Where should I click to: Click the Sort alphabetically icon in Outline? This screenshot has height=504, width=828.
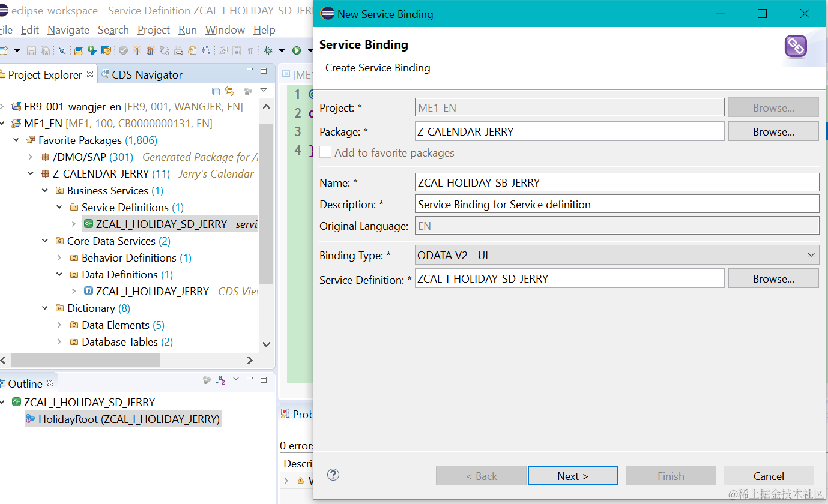(x=220, y=380)
